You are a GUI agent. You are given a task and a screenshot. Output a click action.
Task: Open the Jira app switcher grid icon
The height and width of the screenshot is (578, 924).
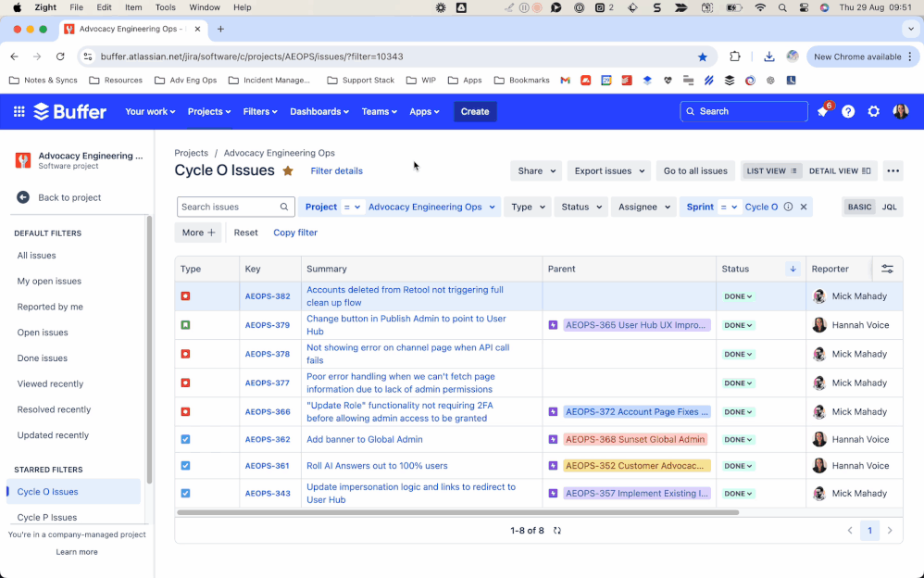click(x=19, y=111)
